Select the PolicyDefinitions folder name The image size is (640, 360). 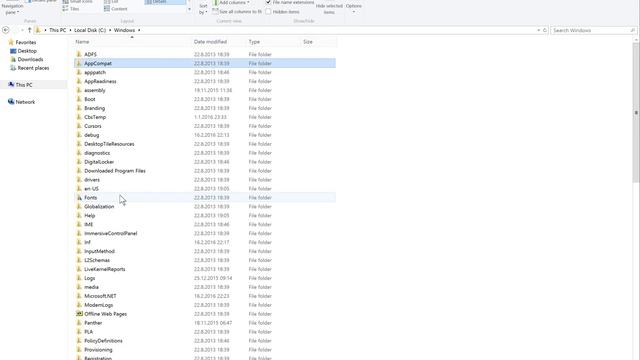click(103, 340)
